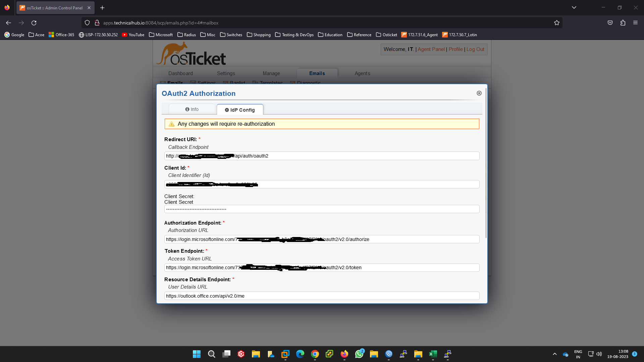Viewport: 644px width, 362px height.
Task: Open a new browser tab
Action: click(x=102, y=8)
